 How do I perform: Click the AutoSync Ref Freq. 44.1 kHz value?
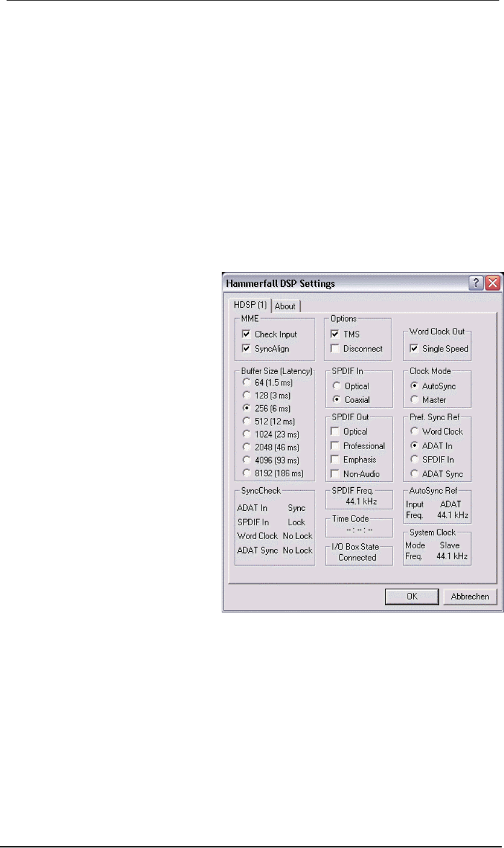coord(453,515)
